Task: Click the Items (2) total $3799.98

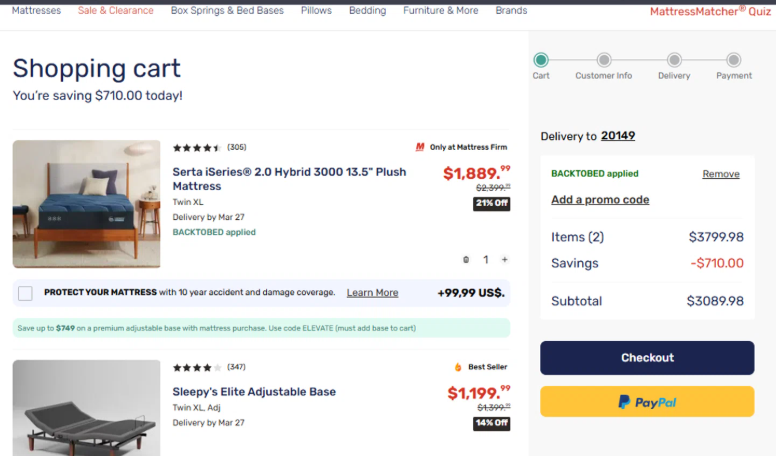Action: tap(716, 237)
